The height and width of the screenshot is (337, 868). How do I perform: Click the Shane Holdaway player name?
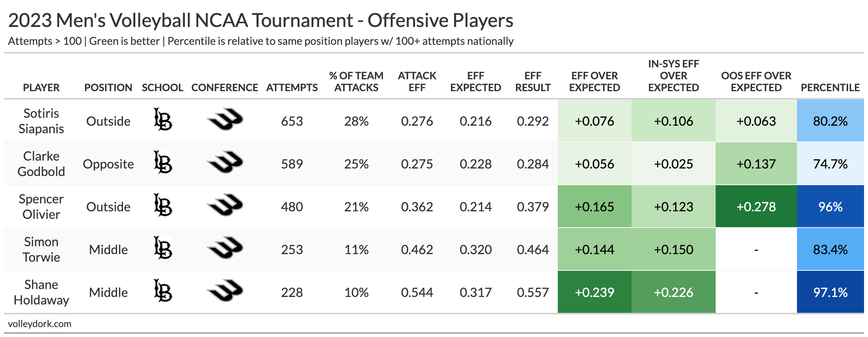pos(41,292)
